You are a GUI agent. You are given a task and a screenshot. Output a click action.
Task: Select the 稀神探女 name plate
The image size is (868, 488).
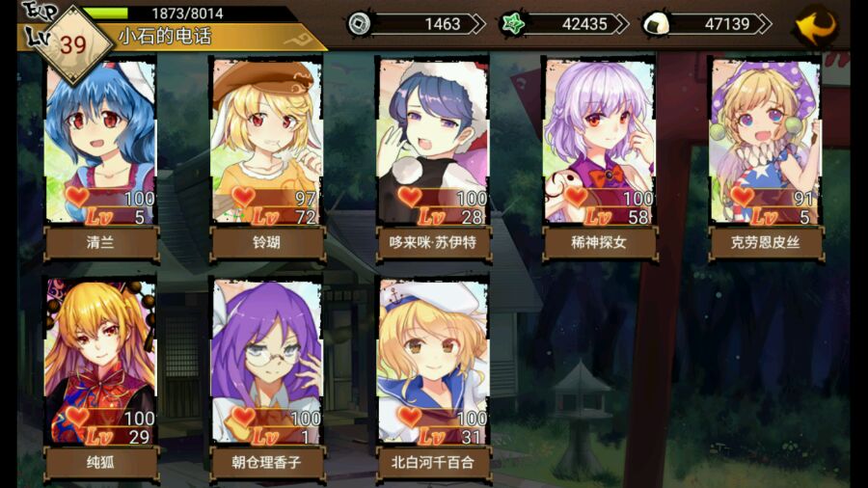tap(600, 242)
